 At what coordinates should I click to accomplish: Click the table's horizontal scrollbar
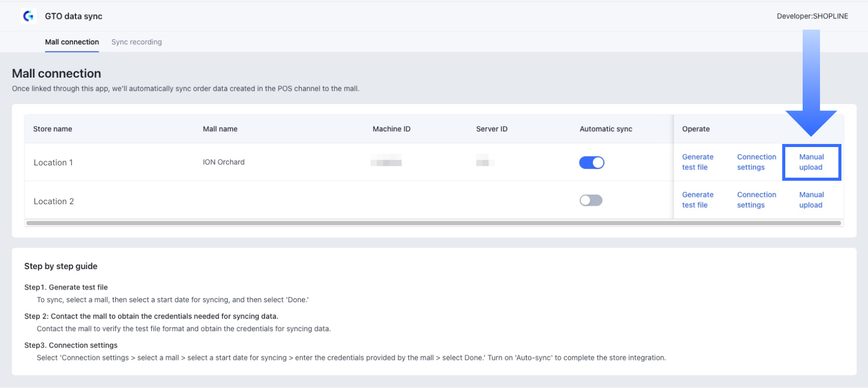(433, 223)
